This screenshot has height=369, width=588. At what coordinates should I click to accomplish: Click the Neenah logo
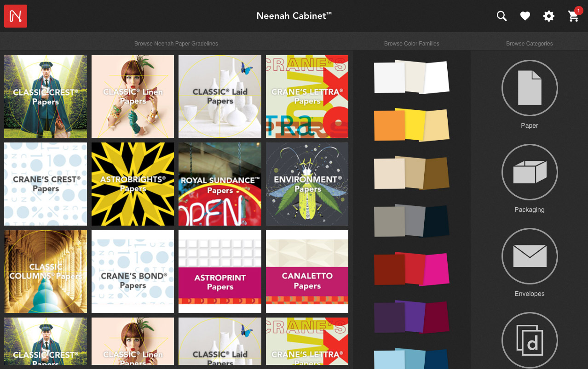pos(16,16)
